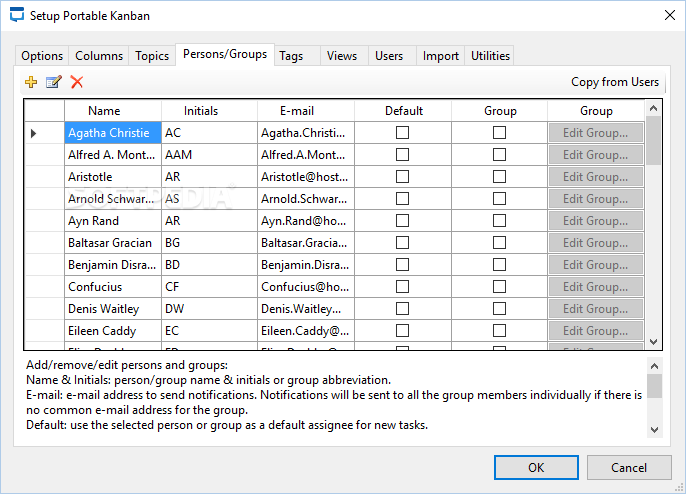
Task: Click the Benjamin.Disra... e-mail cell
Action: pyautogui.click(x=306, y=265)
